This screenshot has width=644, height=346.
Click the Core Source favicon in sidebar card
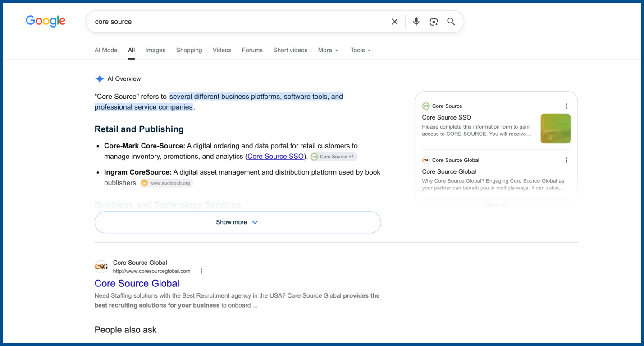(426, 106)
